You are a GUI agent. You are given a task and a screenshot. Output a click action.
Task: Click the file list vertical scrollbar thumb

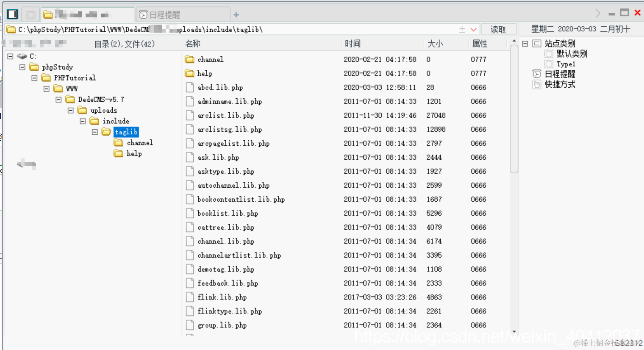click(514, 109)
